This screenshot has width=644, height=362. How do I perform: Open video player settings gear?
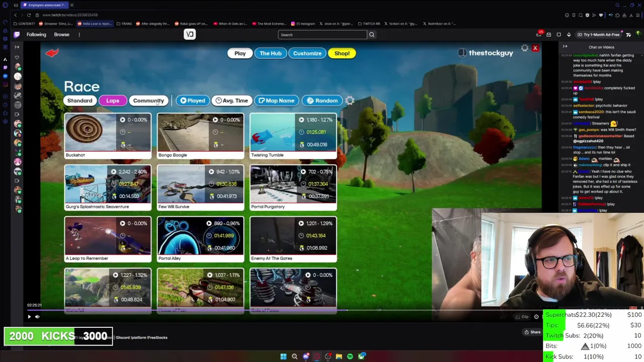(x=536, y=317)
